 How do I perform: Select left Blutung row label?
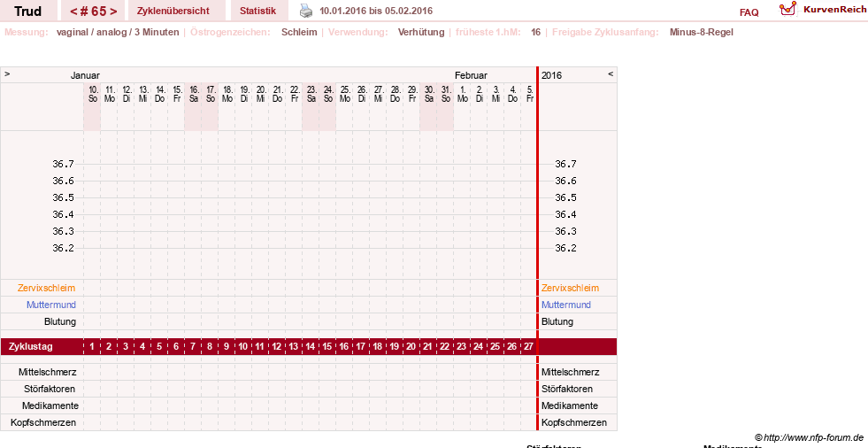pyautogui.click(x=60, y=321)
